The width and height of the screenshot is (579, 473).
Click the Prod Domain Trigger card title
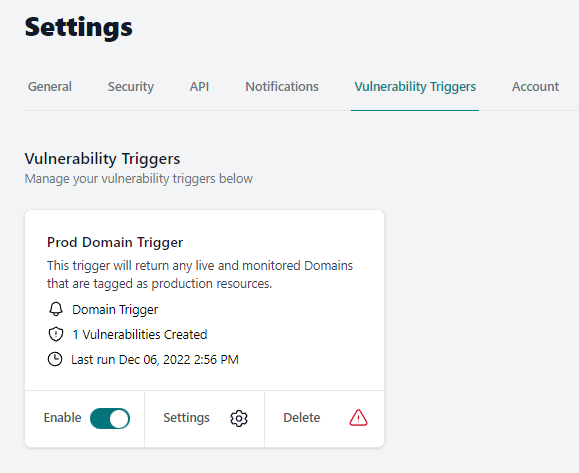[115, 242]
